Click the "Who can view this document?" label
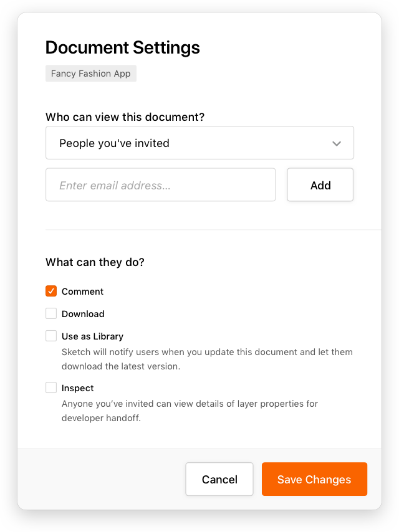This screenshot has height=532, width=399. click(125, 116)
